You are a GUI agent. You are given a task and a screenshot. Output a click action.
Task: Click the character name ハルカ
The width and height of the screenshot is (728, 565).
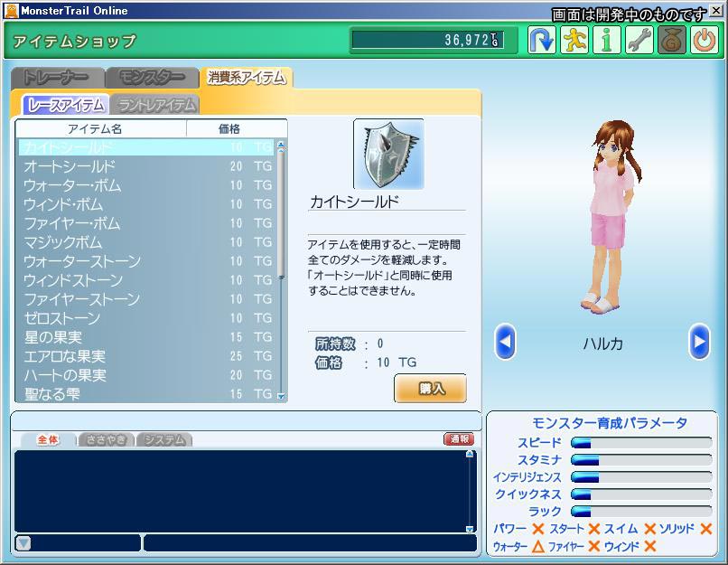coord(602,344)
